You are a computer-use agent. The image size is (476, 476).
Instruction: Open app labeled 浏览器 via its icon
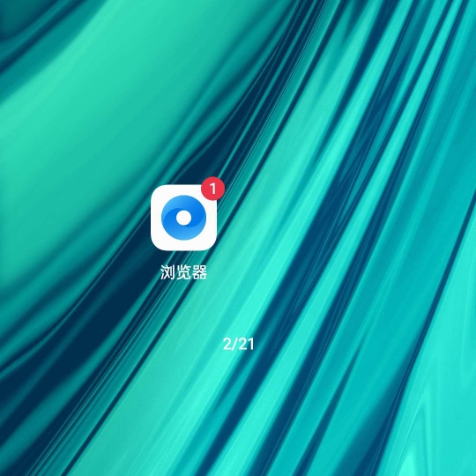point(183,218)
